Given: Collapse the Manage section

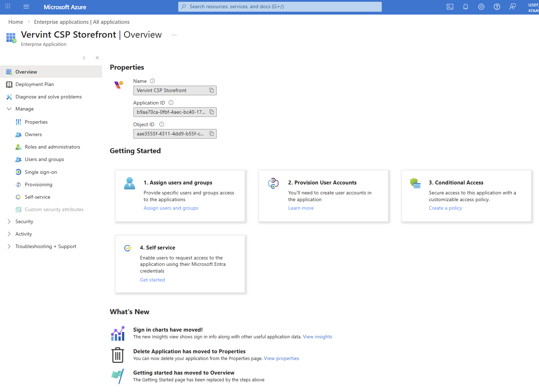Looking at the screenshot, I should coord(9,109).
